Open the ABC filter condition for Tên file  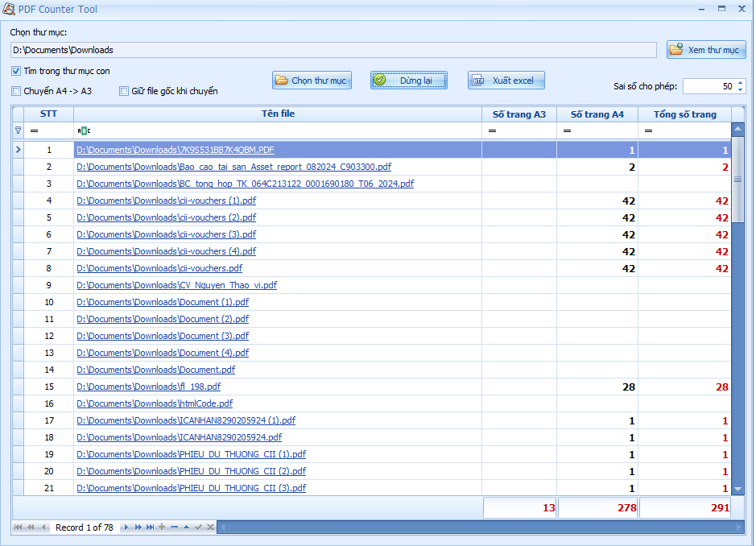pos(84,130)
